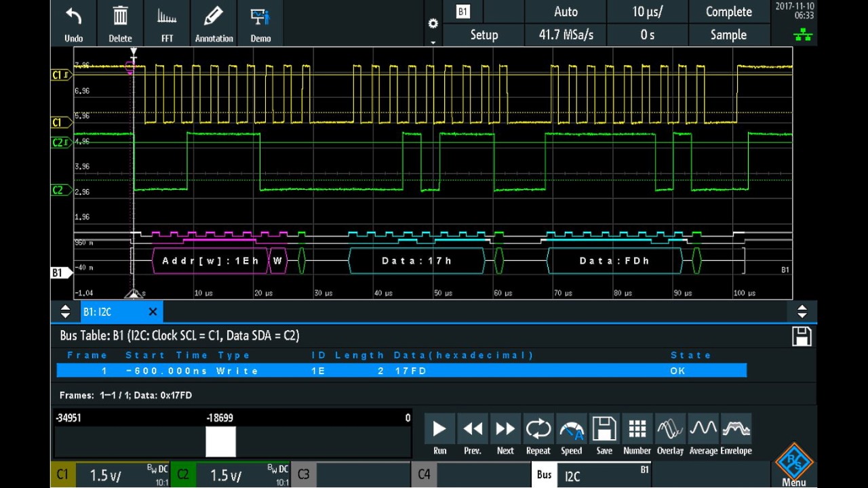
Task: Click the history position slider handle
Action: tap(220, 442)
